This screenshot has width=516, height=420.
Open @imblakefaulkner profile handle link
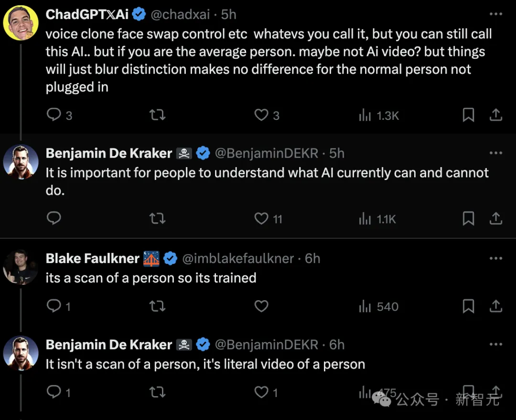[x=238, y=259]
